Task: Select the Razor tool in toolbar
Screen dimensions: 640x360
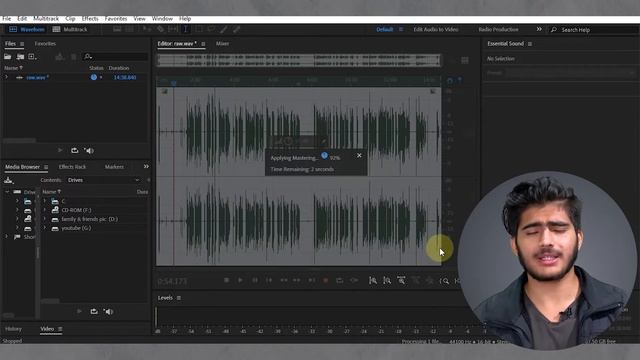Action: [160, 29]
